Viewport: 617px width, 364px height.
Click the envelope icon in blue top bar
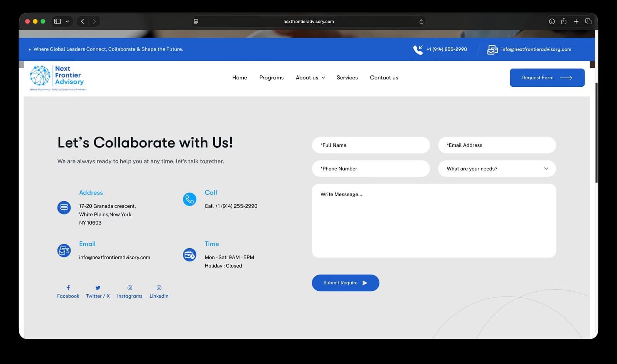tap(492, 50)
